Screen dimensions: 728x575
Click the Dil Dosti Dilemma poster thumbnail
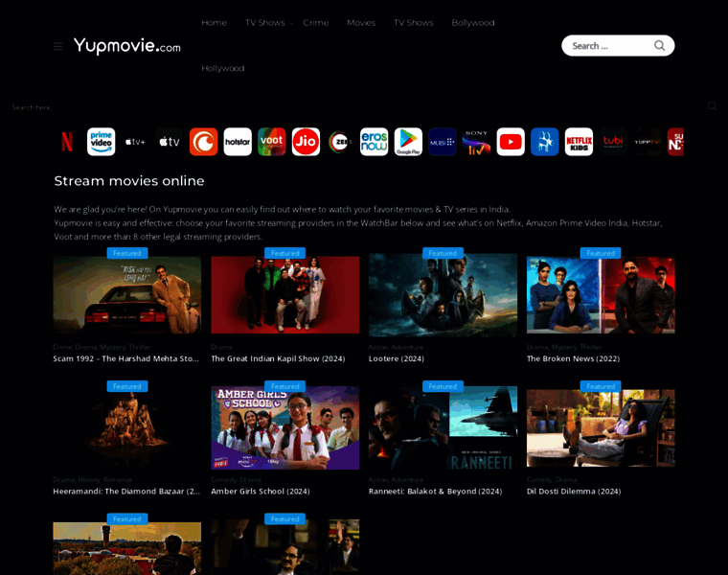(601, 427)
